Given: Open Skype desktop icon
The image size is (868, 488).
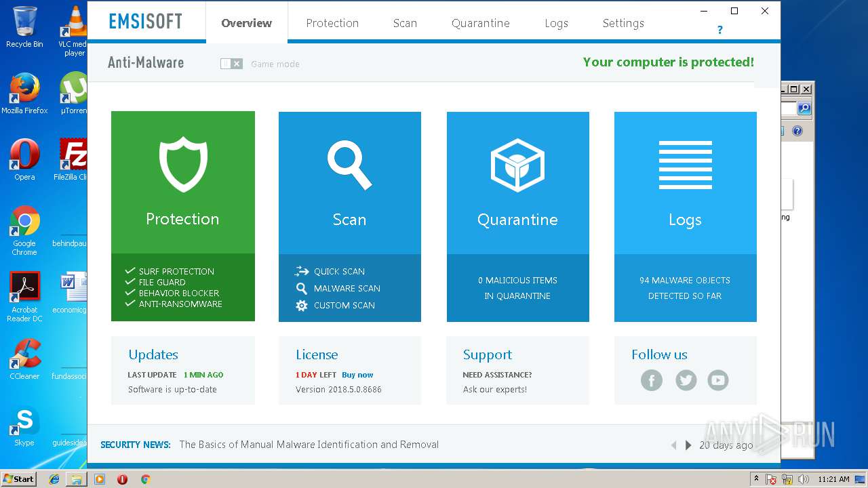Looking at the screenshot, I should (24, 426).
